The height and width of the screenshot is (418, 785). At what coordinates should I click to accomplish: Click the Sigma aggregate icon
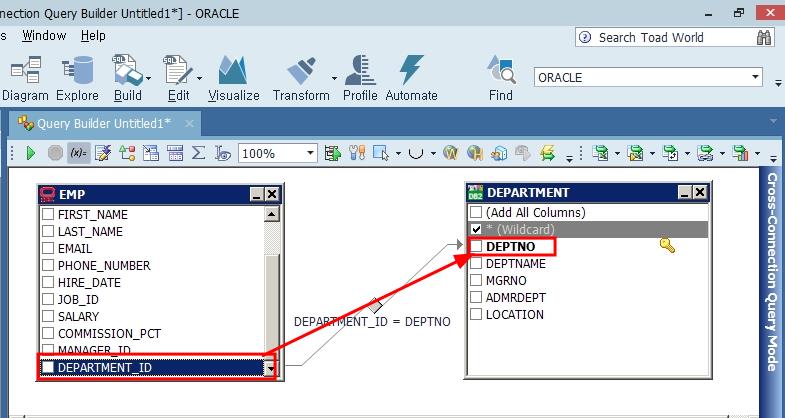tap(198, 153)
